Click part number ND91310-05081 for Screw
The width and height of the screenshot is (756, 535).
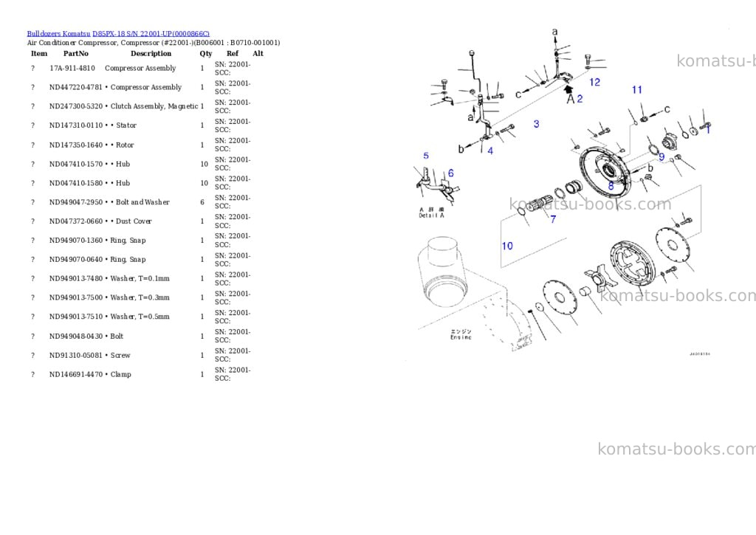pyautogui.click(x=76, y=355)
